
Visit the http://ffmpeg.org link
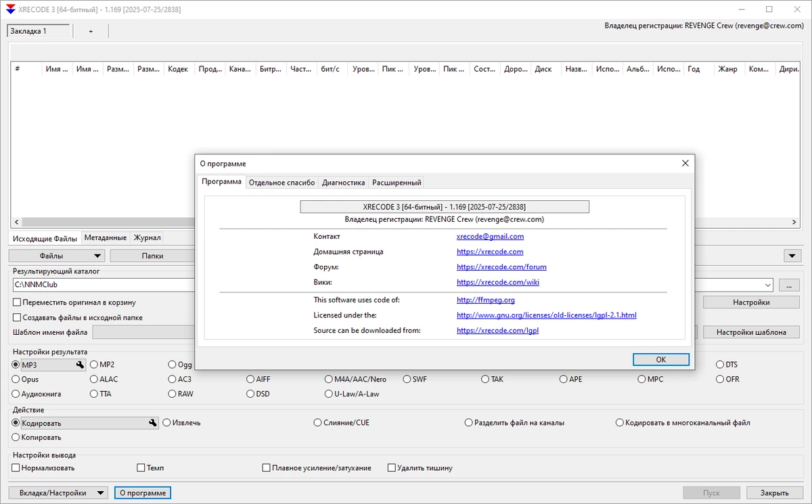click(485, 300)
